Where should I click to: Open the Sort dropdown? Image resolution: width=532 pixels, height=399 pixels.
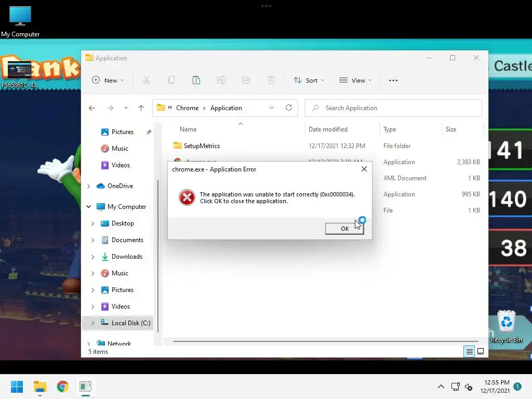[309, 81]
